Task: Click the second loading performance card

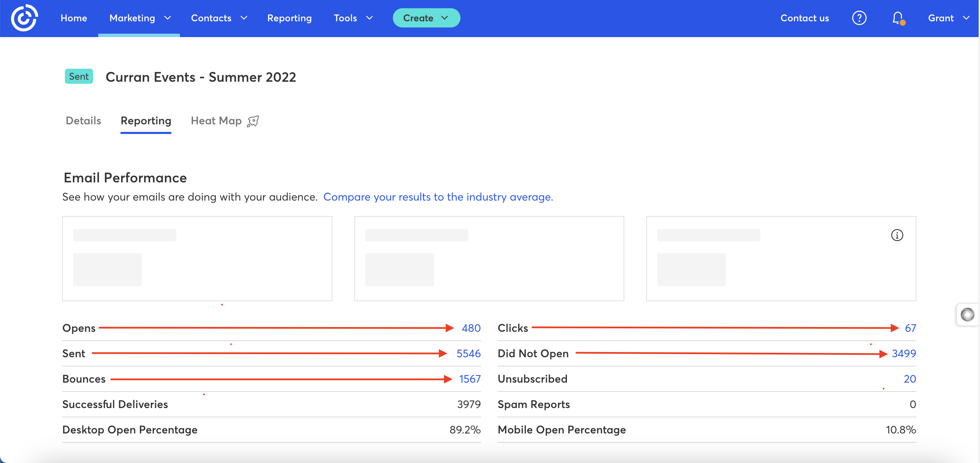Action: 489,259
